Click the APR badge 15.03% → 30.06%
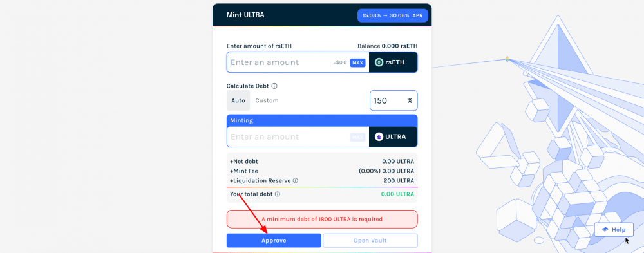644x253 pixels. (393, 15)
